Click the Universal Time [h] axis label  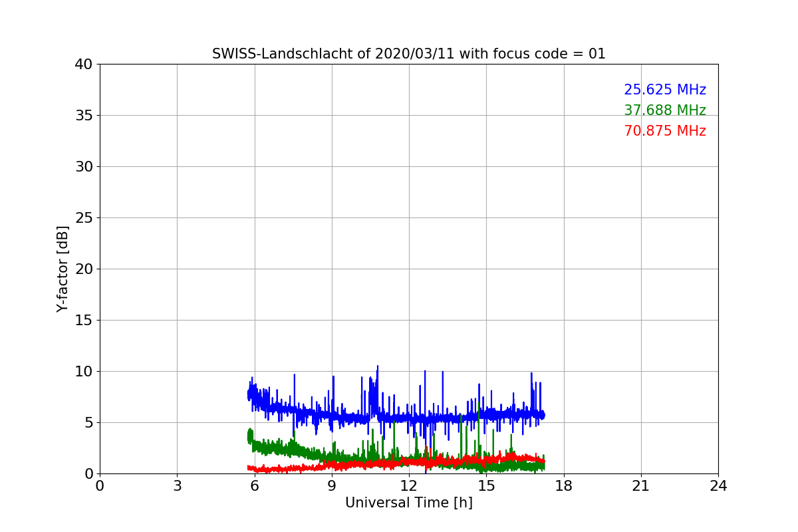[x=409, y=503]
